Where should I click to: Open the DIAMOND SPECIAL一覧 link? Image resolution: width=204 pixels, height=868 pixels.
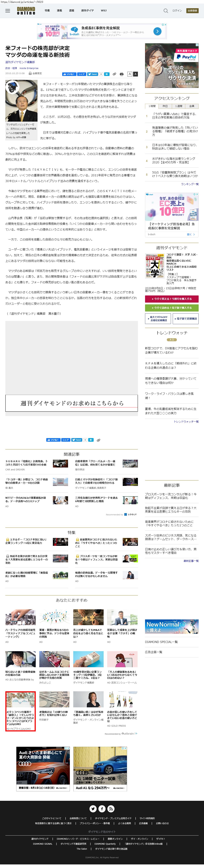click(161, 642)
